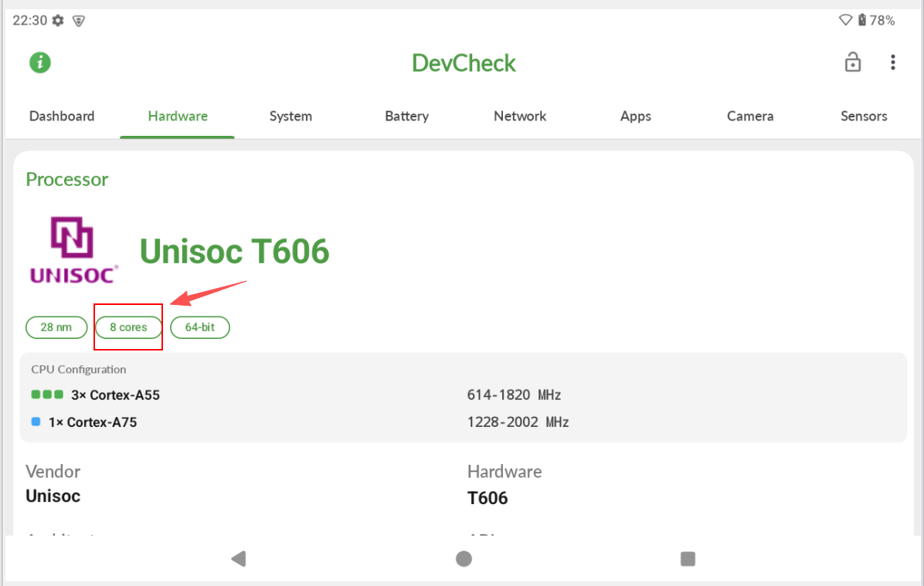Tap the Processor section heading
The width and height of the screenshot is (924, 586).
(67, 179)
